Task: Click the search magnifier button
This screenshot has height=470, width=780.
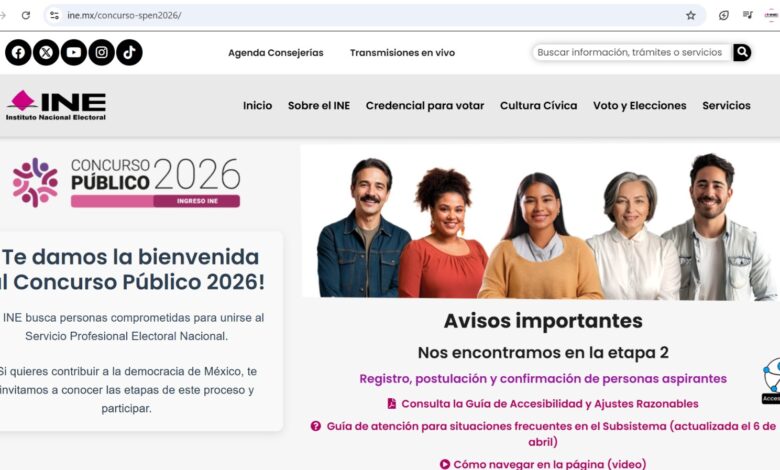Action: coord(742,52)
